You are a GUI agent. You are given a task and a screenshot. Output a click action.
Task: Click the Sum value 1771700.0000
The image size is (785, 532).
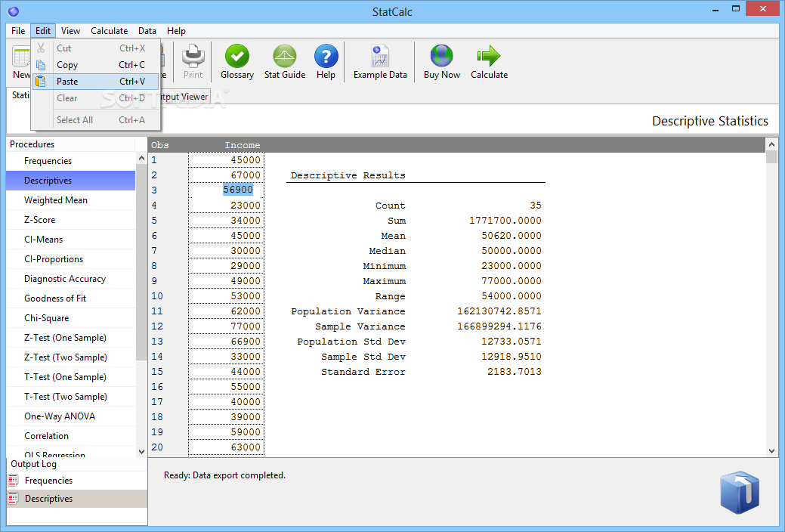click(505, 221)
